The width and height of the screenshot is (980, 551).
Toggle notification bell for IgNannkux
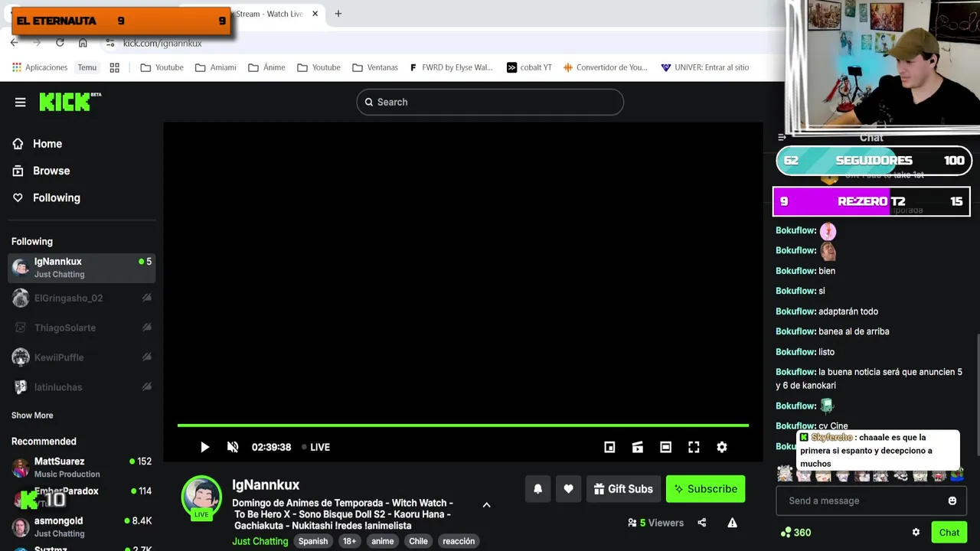point(538,489)
